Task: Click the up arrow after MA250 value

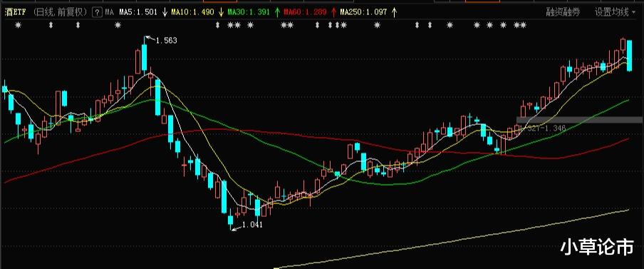Action: (x=394, y=12)
